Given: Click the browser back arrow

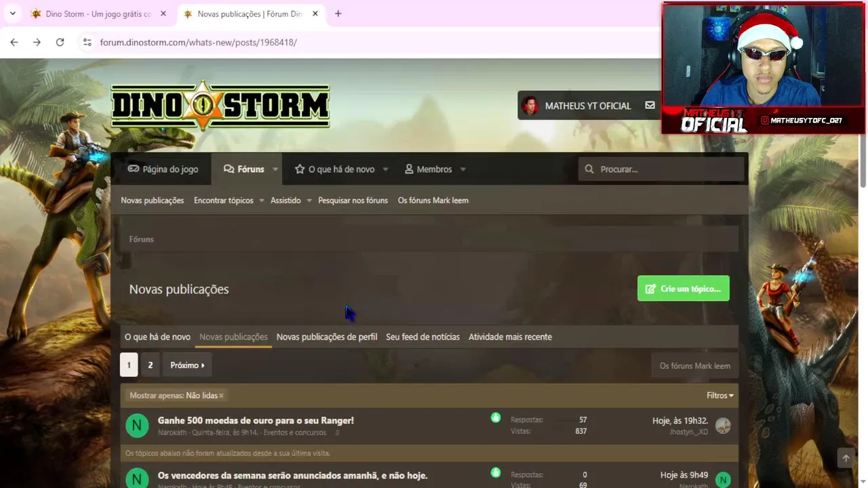Looking at the screenshot, I should [x=14, y=42].
